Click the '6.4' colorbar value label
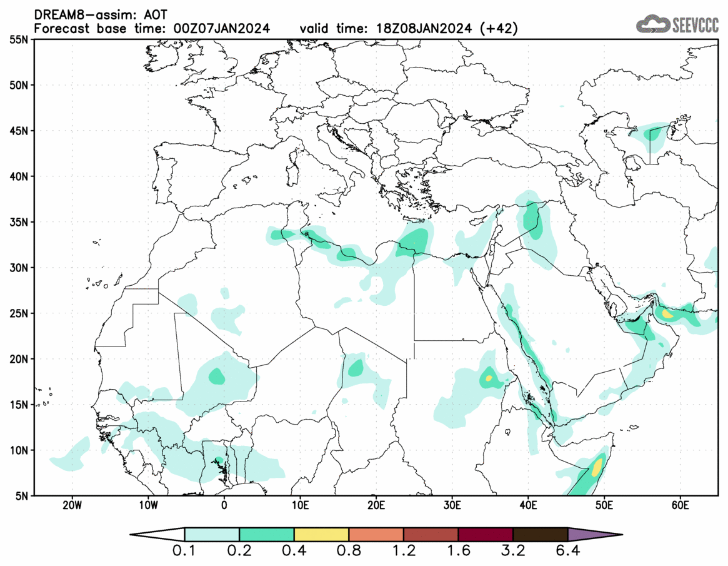This screenshot has width=728, height=566. coord(568,551)
